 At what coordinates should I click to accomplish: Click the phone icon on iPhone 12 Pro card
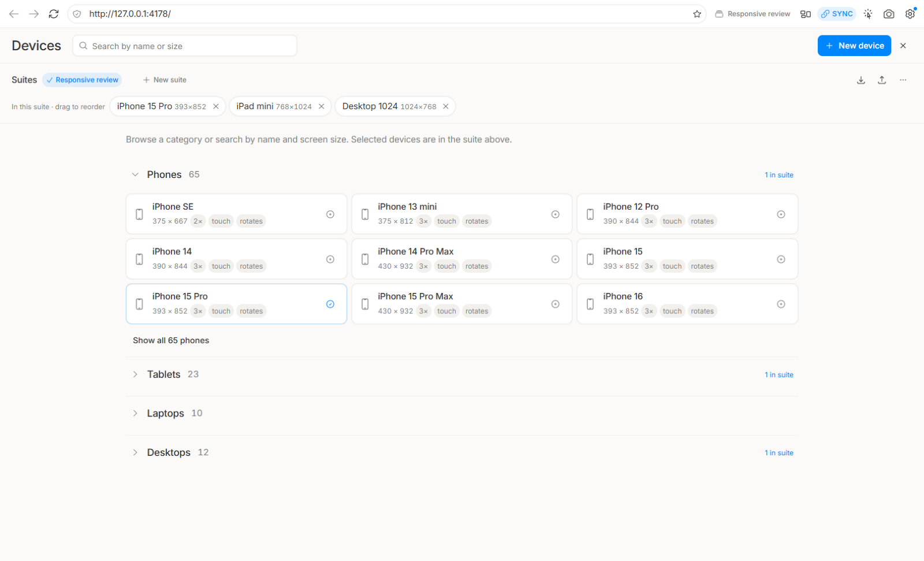pyautogui.click(x=590, y=214)
